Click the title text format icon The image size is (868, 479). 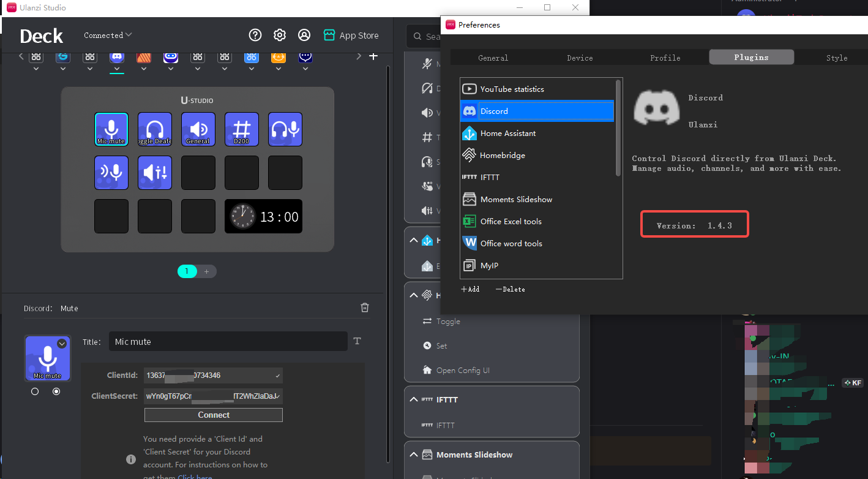pyautogui.click(x=357, y=341)
